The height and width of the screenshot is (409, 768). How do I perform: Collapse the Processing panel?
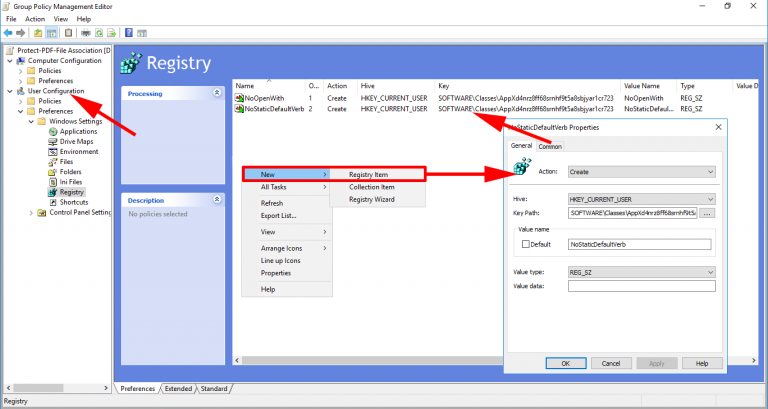coord(217,93)
